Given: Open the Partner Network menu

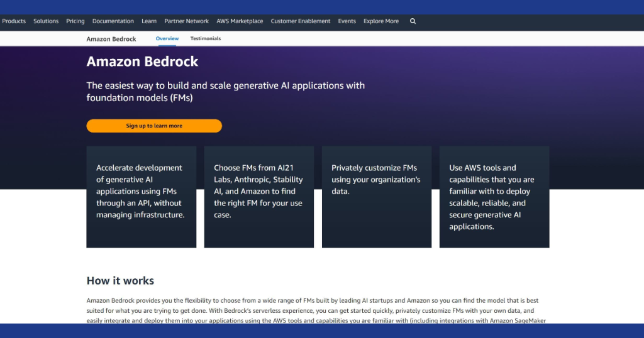Looking at the screenshot, I should pyautogui.click(x=186, y=21).
